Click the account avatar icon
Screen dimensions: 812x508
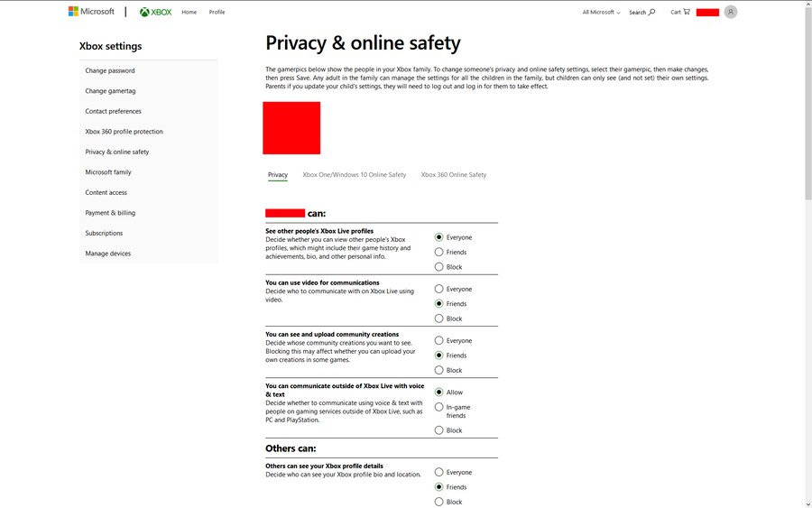(x=730, y=12)
